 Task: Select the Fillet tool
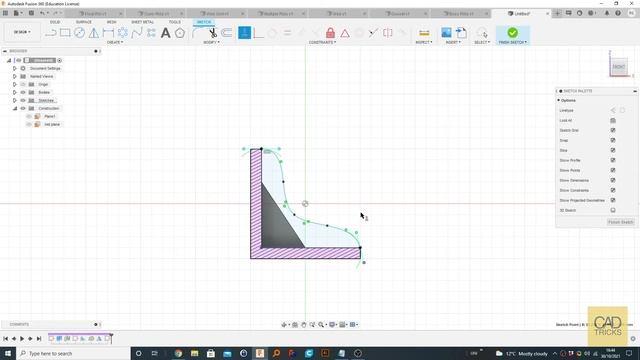click(x=197, y=33)
